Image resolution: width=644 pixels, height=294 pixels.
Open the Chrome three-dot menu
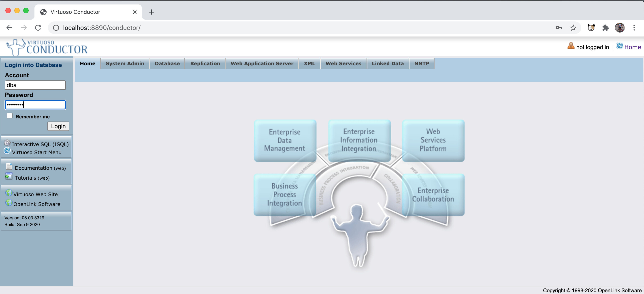[x=634, y=28]
